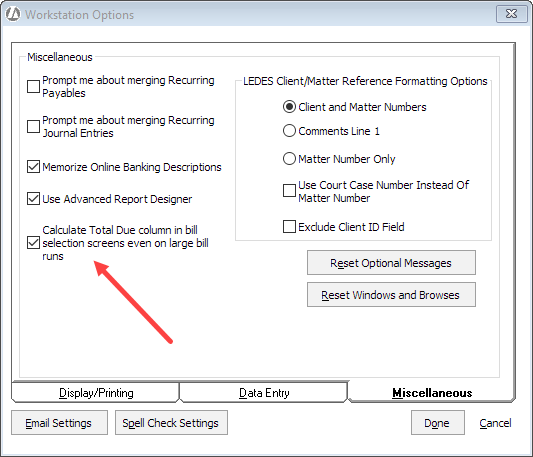
Task: Enable Exclude Client ID Field
Action: [x=289, y=226]
